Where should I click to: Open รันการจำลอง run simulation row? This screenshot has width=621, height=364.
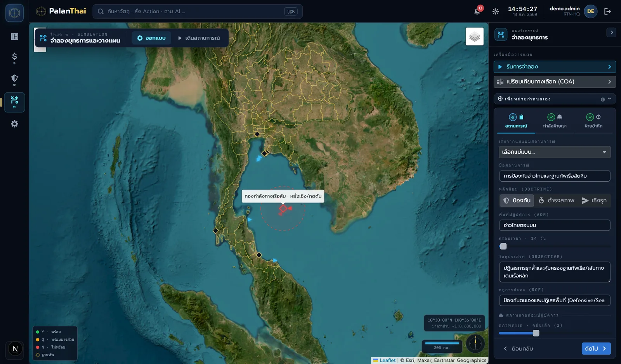[x=555, y=67]
